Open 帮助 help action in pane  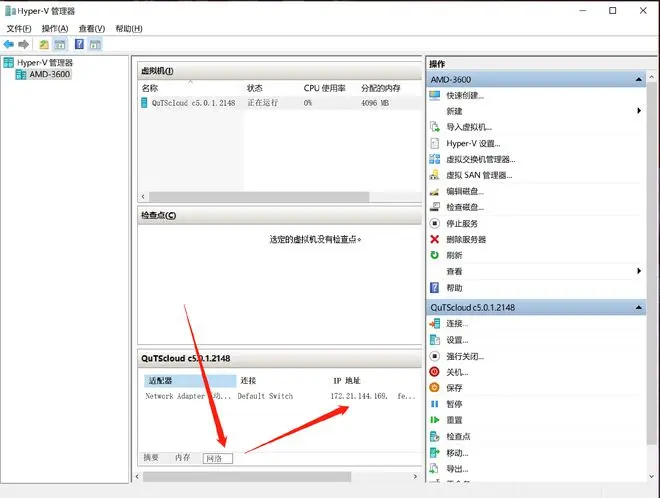point(454,288)
